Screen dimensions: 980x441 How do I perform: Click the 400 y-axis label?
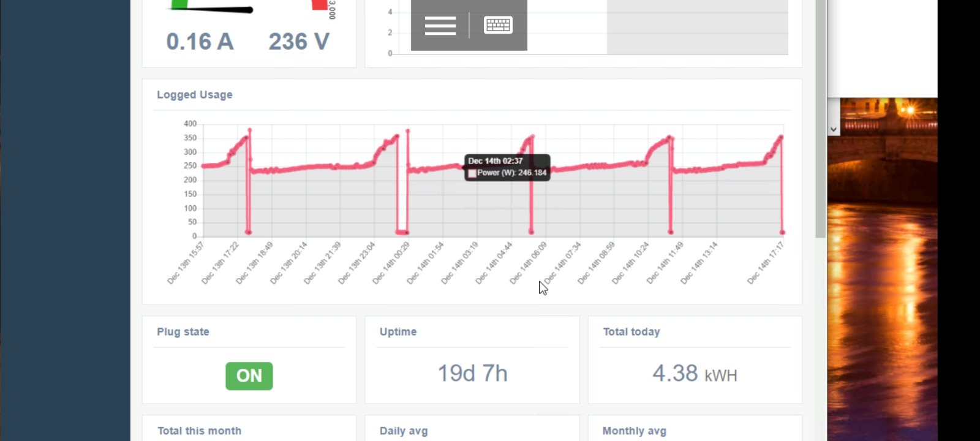(190, 124)
